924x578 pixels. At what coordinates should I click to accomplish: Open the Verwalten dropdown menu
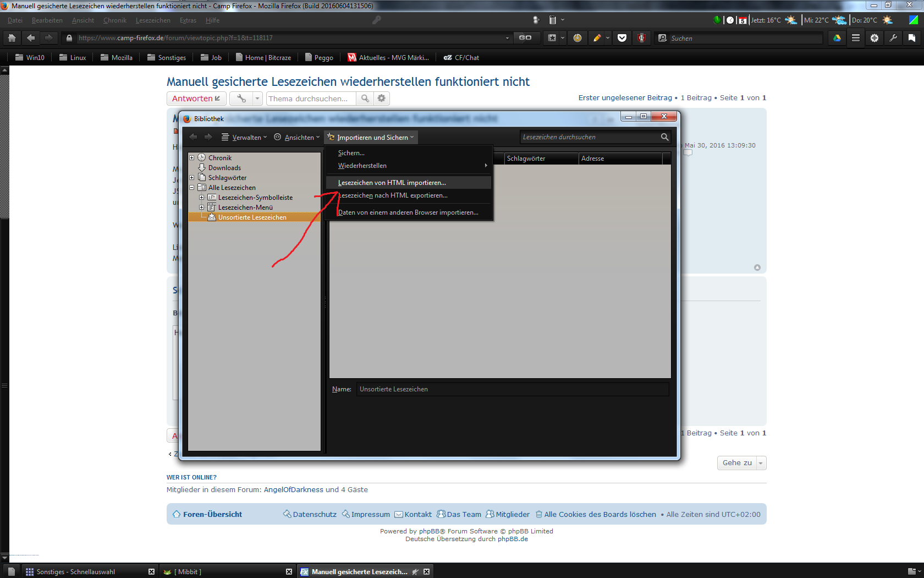coord(244,137)
